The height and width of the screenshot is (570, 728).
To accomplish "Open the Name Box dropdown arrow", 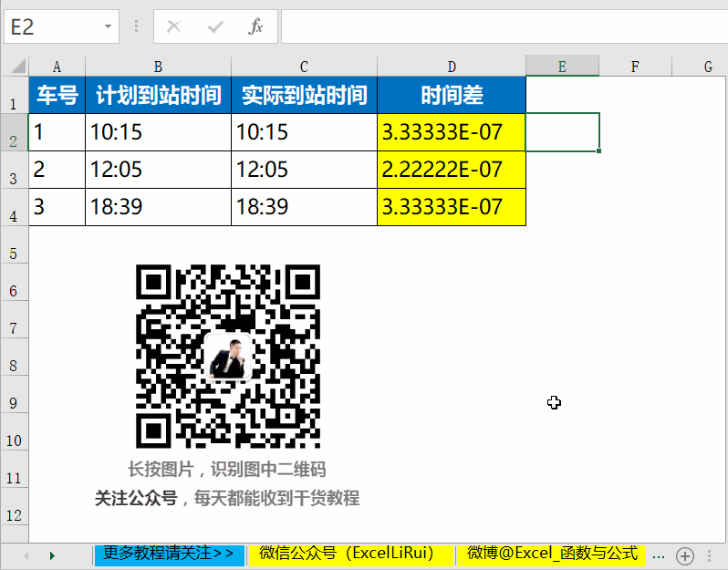I will click(108, 26).
